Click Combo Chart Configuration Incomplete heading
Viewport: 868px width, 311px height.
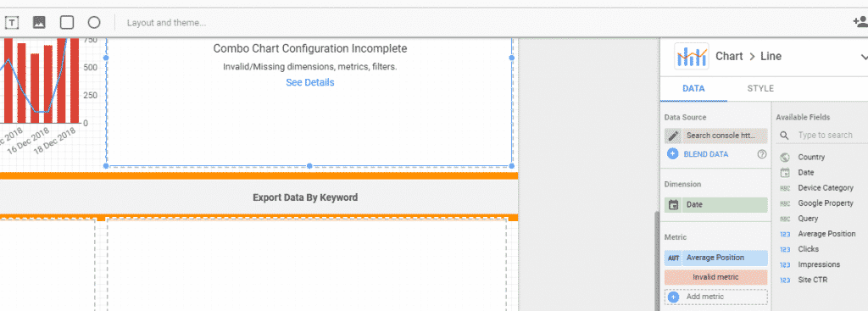pos(310,48)
